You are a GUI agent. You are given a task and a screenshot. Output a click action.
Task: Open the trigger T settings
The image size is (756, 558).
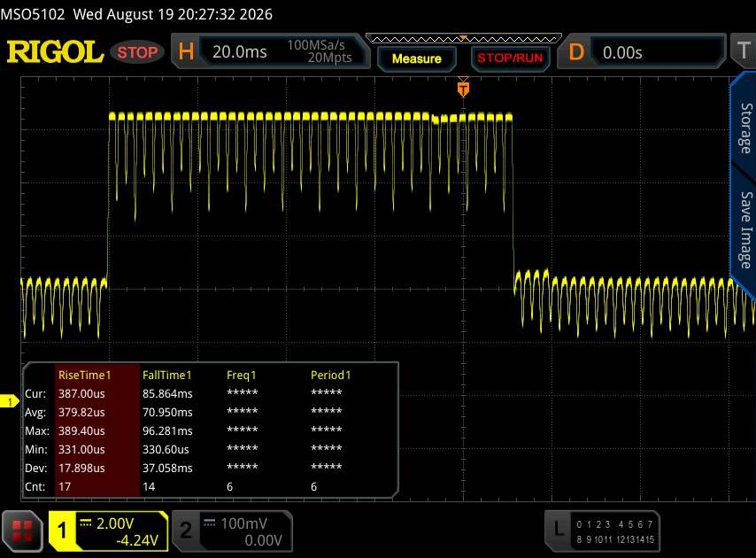(743, 50)
